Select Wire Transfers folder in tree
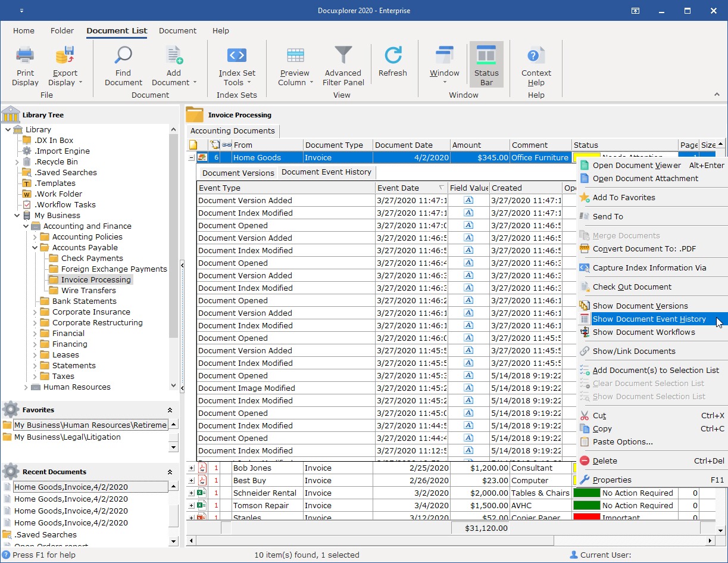Viewport: 728px width, 563px height. coord(88,291)
